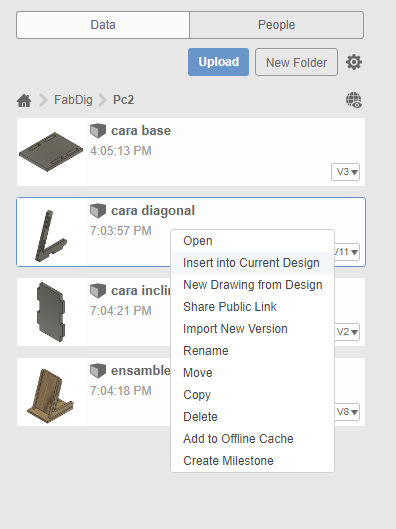This screenshot has width=396, height=529.
Task: Click Pc2 folder in the breadcrumb
Action: tap(123, 100)
